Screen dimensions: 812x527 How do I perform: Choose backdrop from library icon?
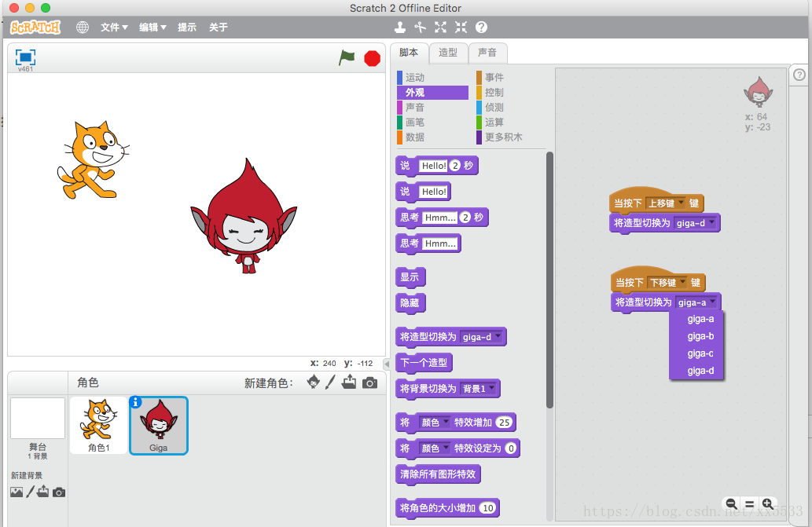pyautogui.click(x=17, y=492)
